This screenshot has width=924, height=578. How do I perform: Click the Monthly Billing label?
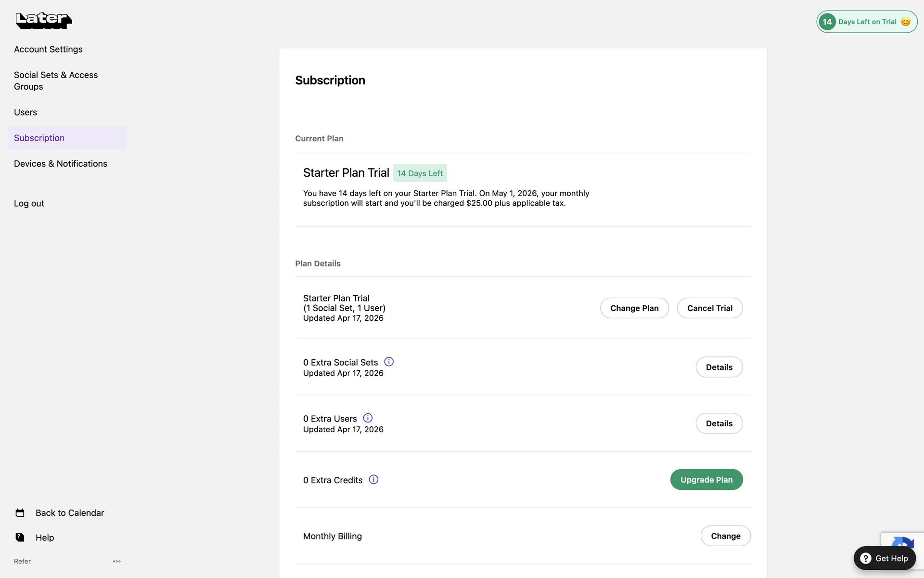point(333,536)
